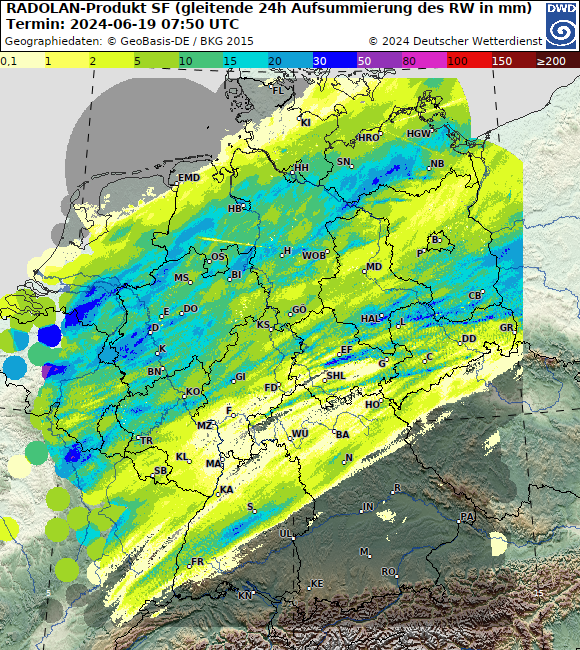
Task: Click the HAL city label
Action: 370,318
